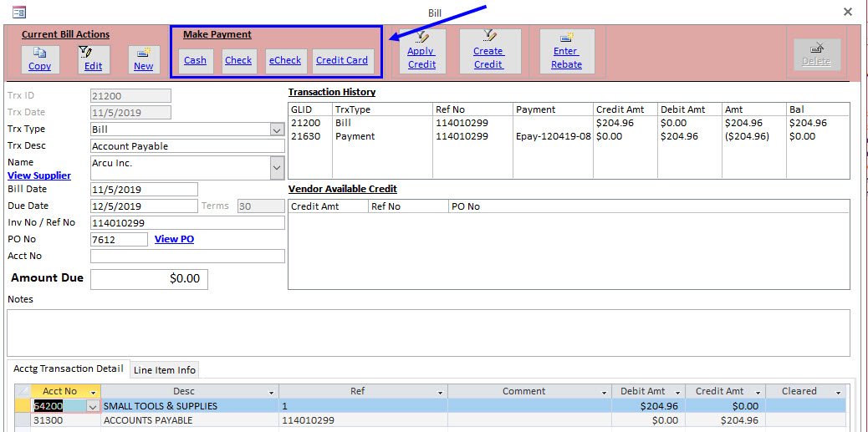Click the select-all corner of detail grid
Image resolution: width=868 pixels, height=432 pixels.
coord(23,391)
